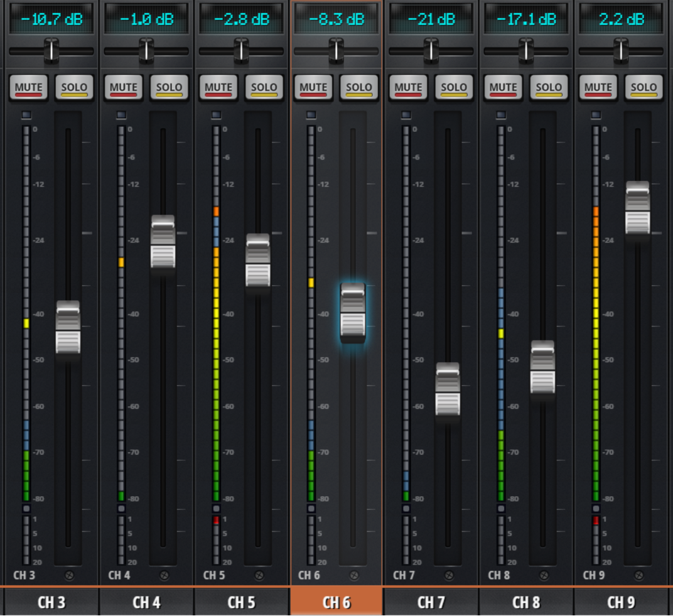673x616 pixels.
Task: Click the CH 5 level meter bar
Action: pos(216,313)
